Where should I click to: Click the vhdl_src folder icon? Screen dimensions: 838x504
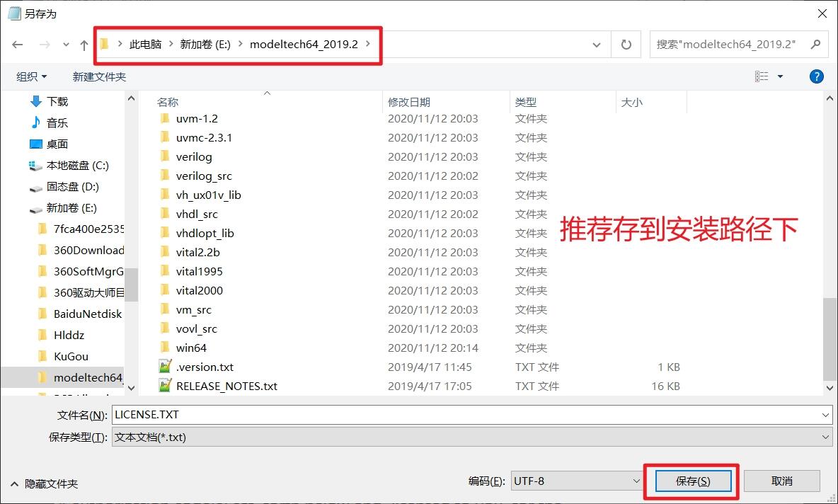pyautogui.click(x=165, y=214)
